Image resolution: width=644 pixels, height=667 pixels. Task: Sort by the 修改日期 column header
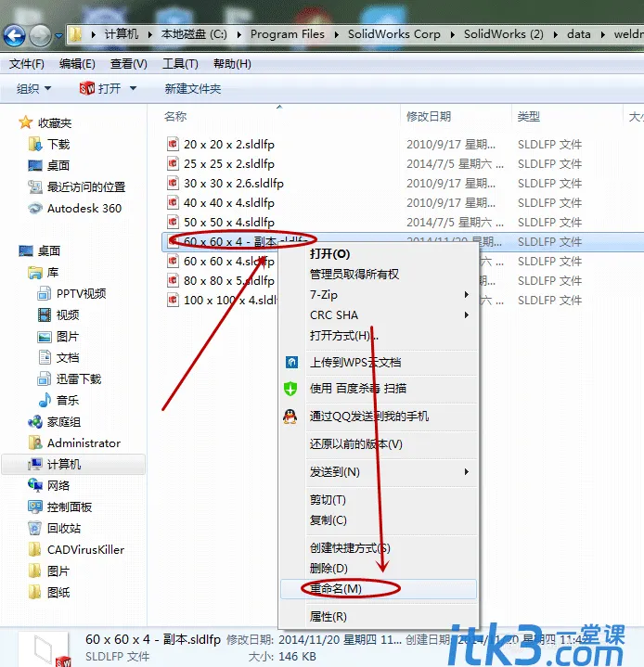pos(429,116)
